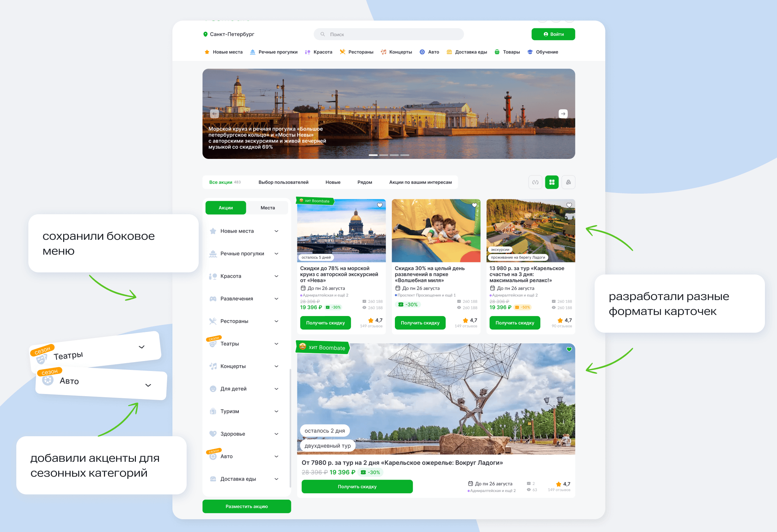This screenshot has width=777, height=532.
Task: Click the Концерты music icon in top navigation
Action: click(384, 52)
